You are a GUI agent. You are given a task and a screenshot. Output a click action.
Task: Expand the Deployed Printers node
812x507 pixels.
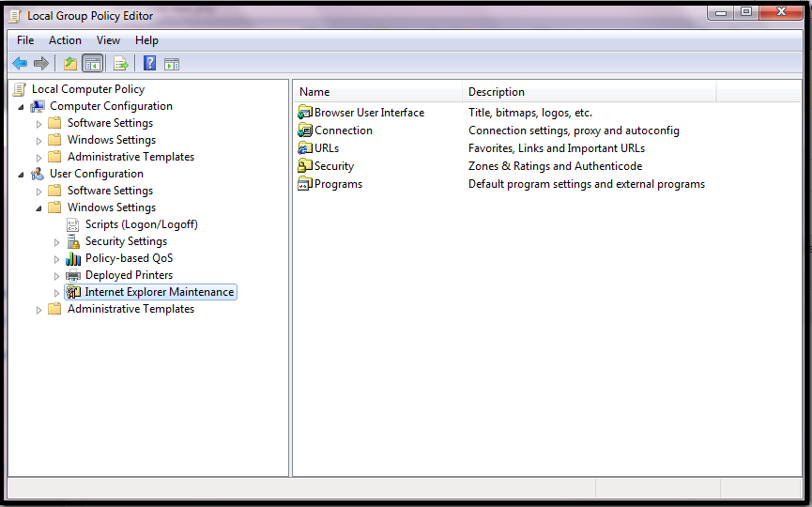(x=57, y=277)
